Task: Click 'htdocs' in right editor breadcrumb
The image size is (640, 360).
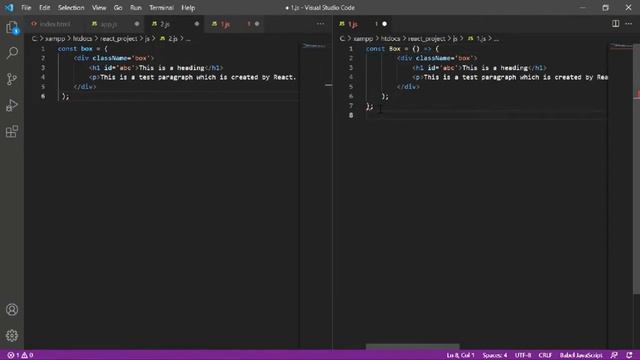Action: pyautogui.click(x=391, y=39)
